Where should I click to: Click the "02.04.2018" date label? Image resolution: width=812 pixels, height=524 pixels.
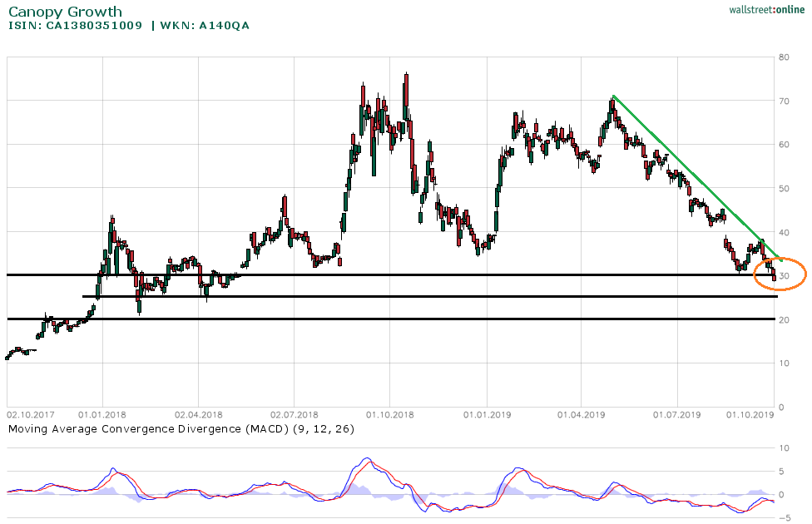click(198, 415)
